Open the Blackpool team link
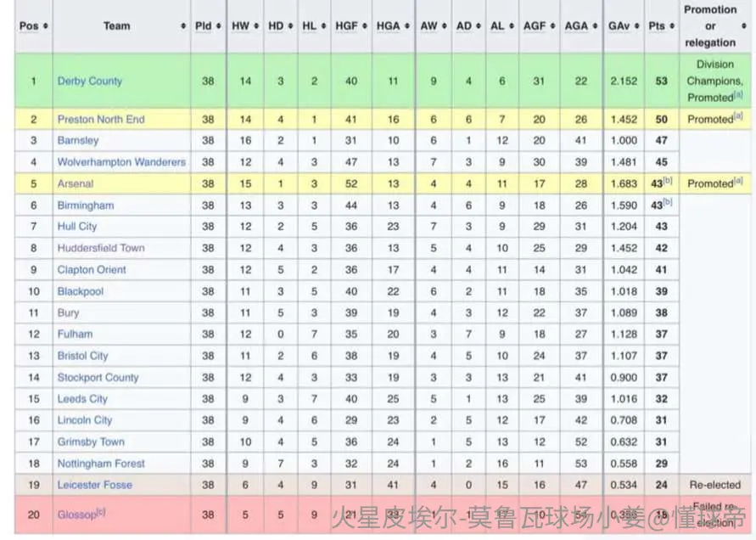 tap(80, 291)
